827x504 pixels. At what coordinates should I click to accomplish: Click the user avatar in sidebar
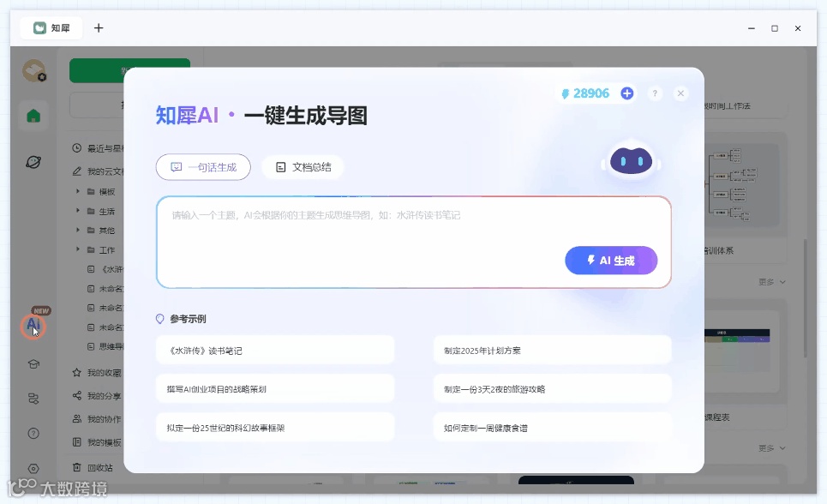click(x=33, y=71)
